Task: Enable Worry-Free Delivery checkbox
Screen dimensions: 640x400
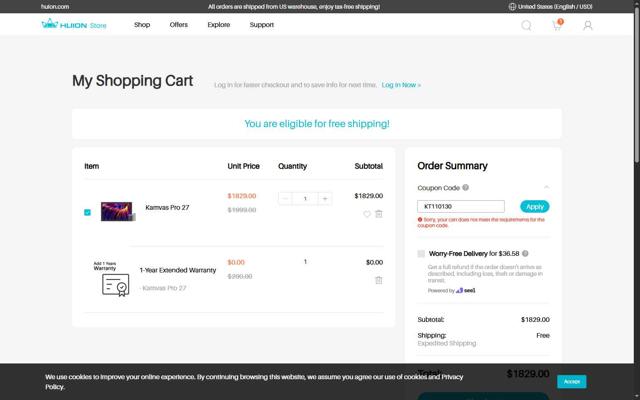Action: [x=421, y=253]
